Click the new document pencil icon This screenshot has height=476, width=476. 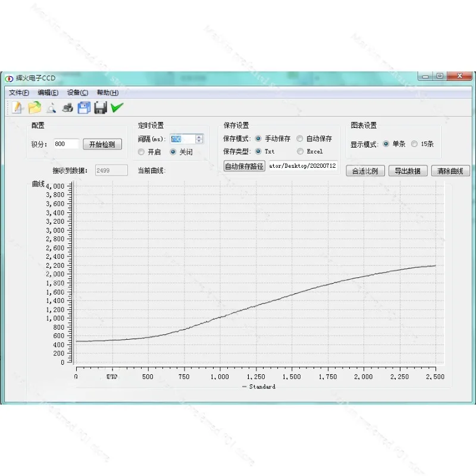pyautogui.click(x=18, y=108)
